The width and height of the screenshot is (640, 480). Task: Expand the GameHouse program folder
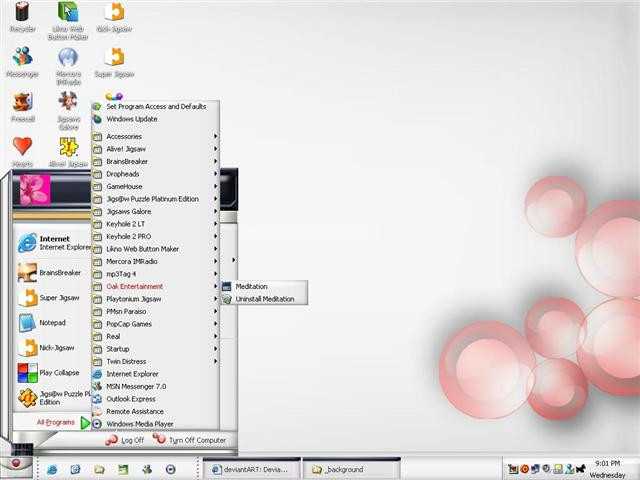156,187
